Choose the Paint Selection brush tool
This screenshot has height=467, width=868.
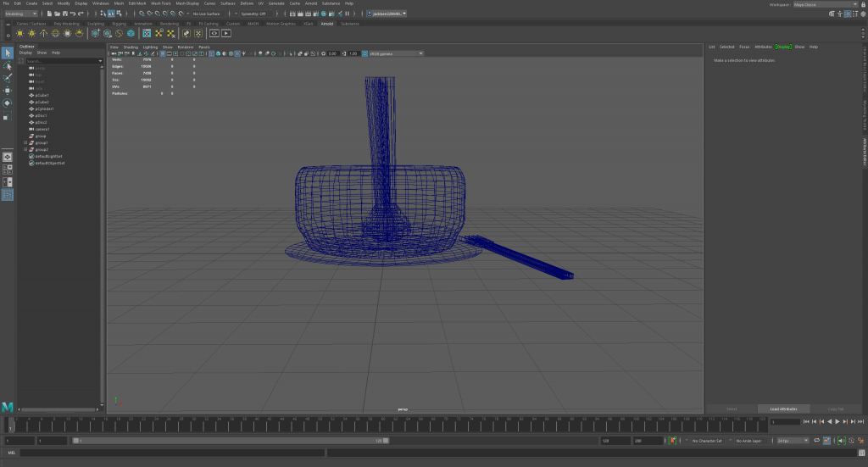[x=8, y=77]
